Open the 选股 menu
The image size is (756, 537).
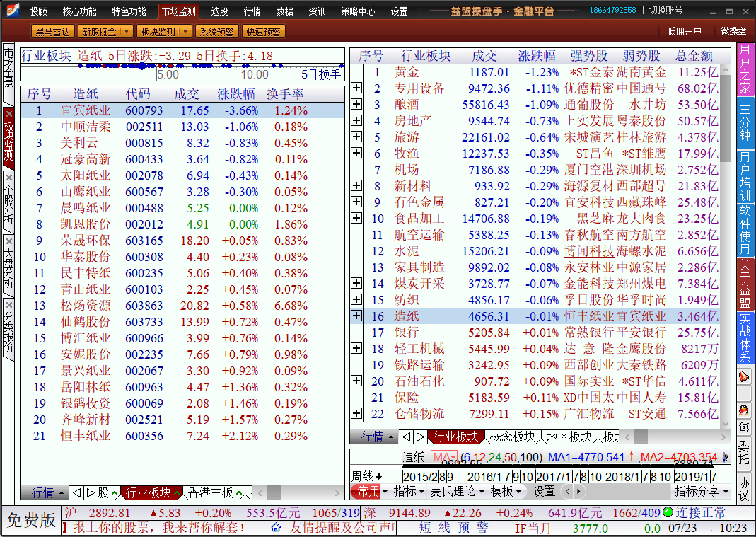point(219,11)
